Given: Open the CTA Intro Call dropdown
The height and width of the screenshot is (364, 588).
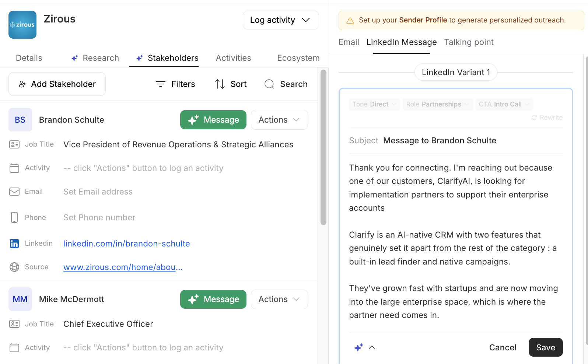Looking at the screenshot, I should click(x=504, y=104).
